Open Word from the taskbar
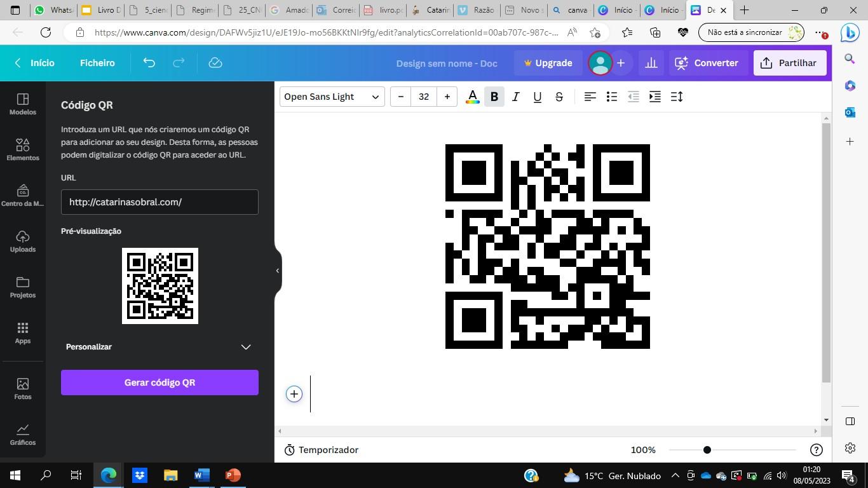868x488 pixels. click(202, 475)
